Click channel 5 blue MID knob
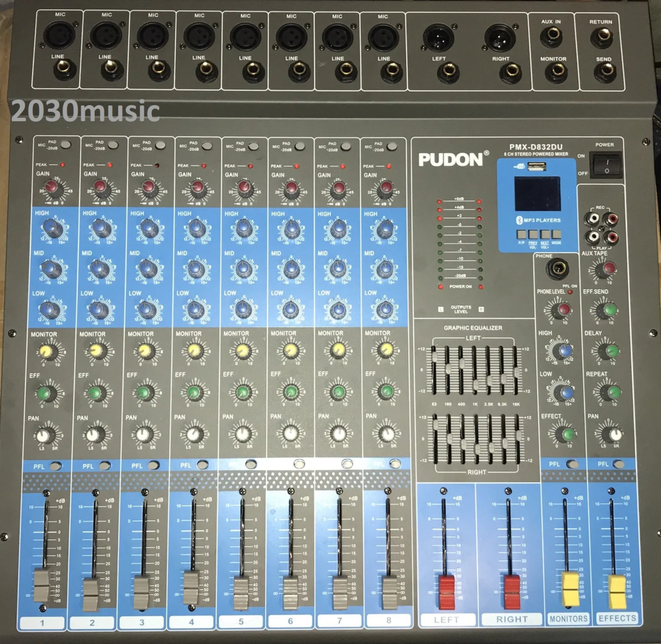The image size is (661, 644). (x=244, y=269)
